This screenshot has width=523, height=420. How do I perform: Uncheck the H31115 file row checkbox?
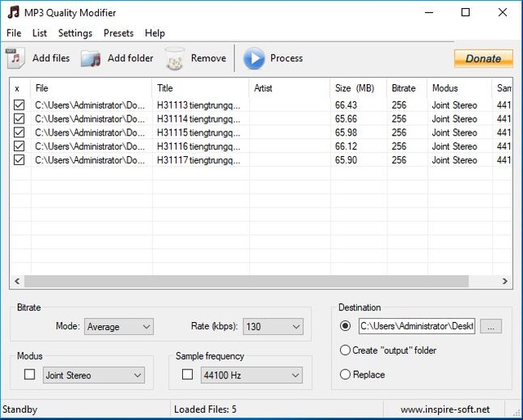click(19, 132)
